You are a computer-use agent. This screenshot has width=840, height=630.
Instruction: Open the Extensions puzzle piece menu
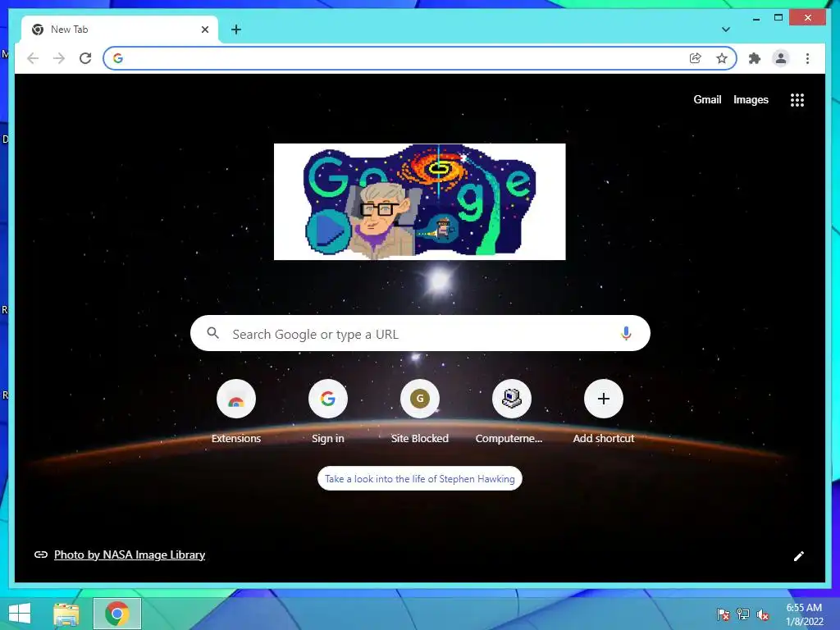click(x=755, y=58)
